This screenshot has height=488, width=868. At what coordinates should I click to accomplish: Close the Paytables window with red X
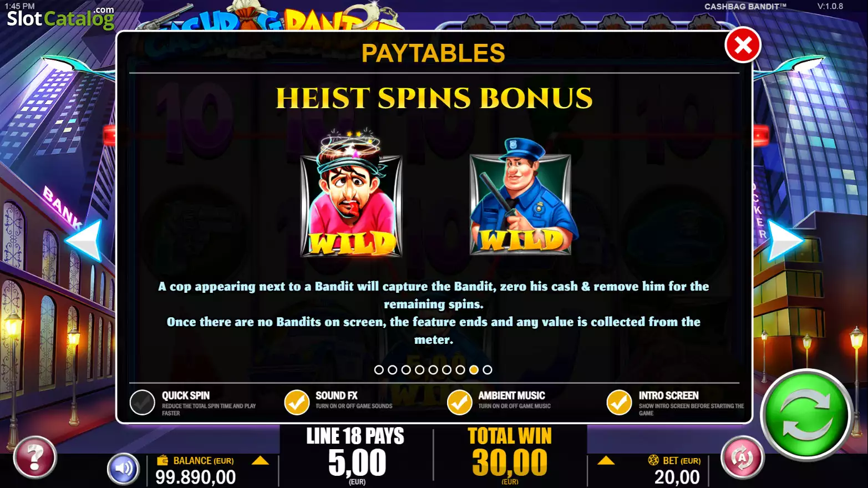(743, 45)
